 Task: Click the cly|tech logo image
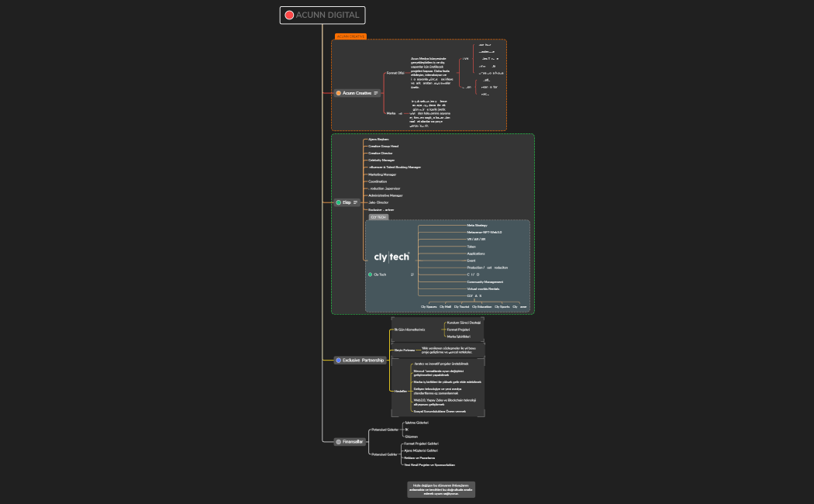[x=391, y=257]
